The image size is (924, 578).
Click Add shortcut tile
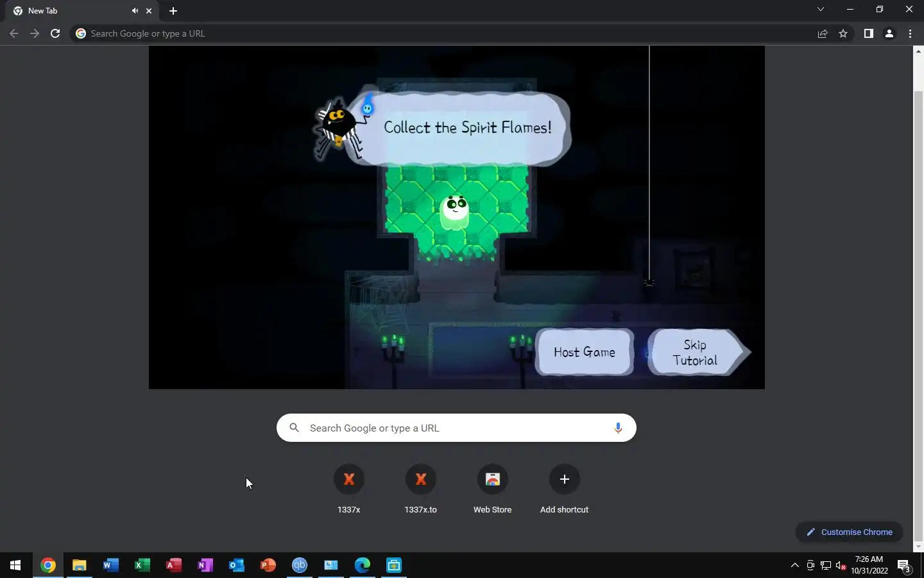[x=565, y=489]
